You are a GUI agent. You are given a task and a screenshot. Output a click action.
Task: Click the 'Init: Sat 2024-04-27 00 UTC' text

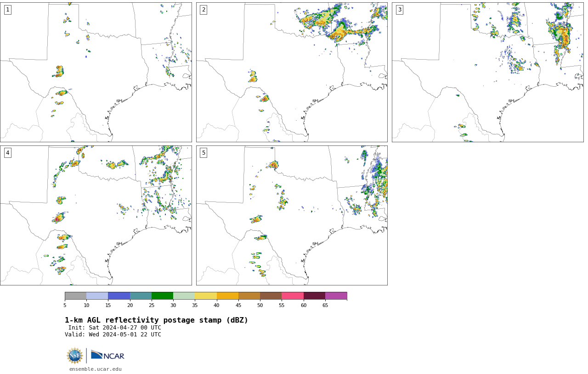tap(115, 328)
